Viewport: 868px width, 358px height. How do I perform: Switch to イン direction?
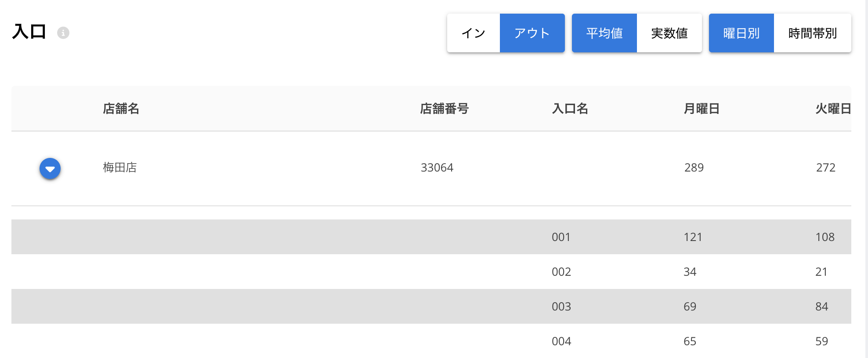coord(474,33)
